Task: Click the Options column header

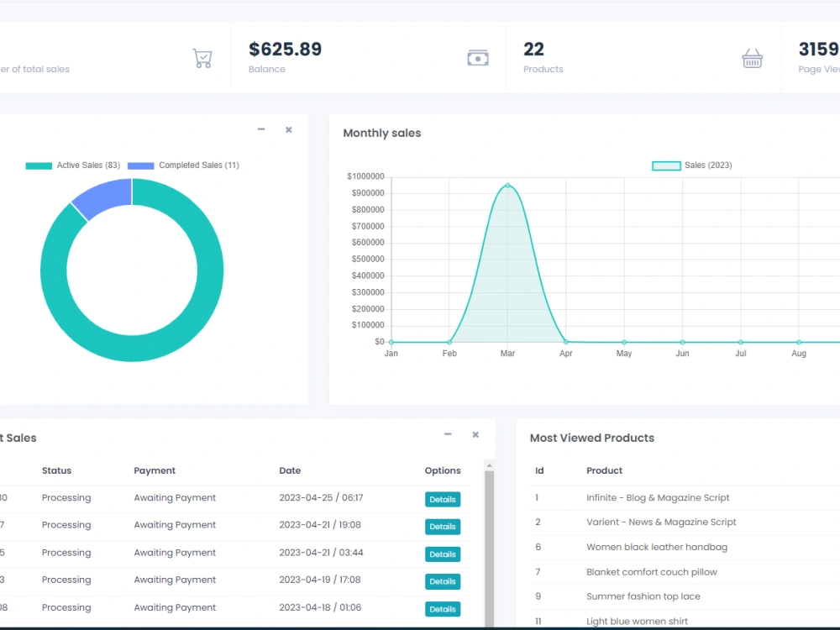Action: (x=443, y=470)
